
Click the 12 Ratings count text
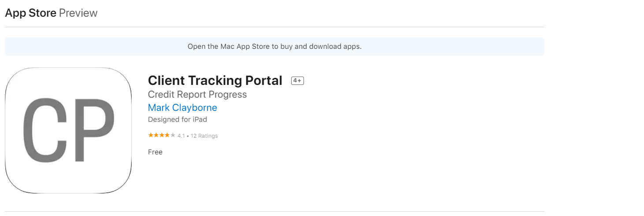pos(204,136)
